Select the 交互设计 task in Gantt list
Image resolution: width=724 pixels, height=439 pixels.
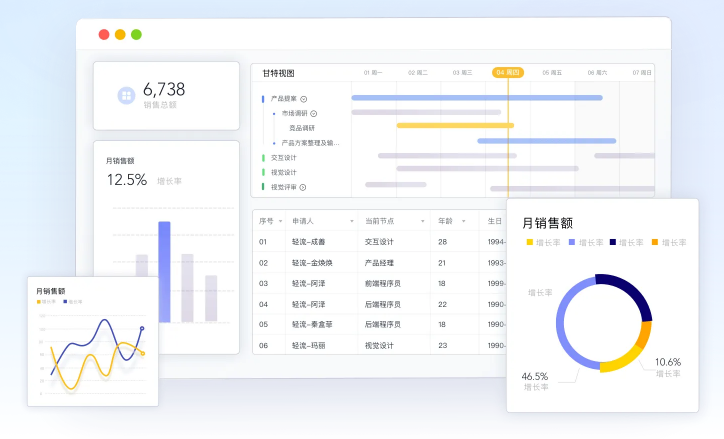click(284, 157)
